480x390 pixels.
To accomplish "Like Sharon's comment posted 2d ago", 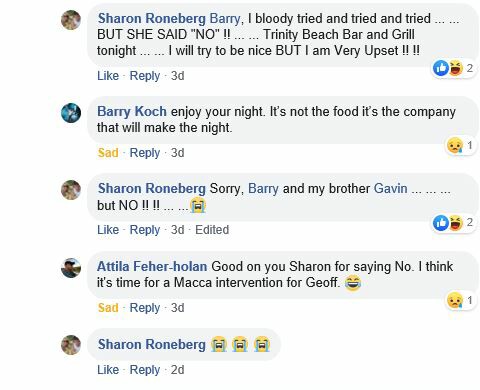I will (x=108, y=370).
